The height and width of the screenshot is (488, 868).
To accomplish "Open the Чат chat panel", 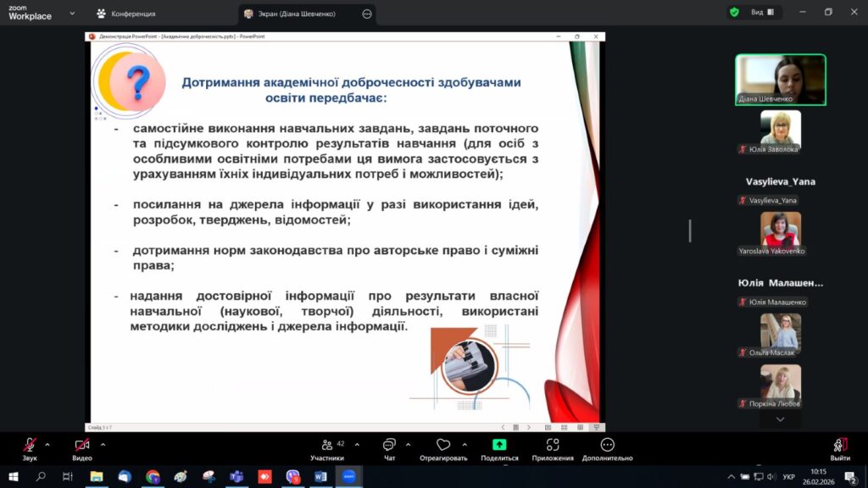I will click(x=389, y=448).
